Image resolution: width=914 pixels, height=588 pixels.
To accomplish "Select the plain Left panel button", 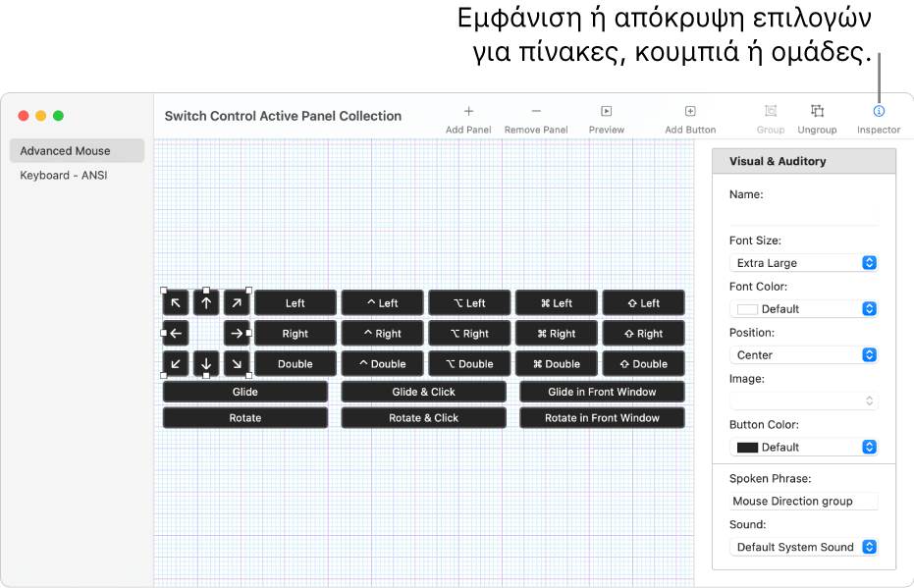I will 296,303.
